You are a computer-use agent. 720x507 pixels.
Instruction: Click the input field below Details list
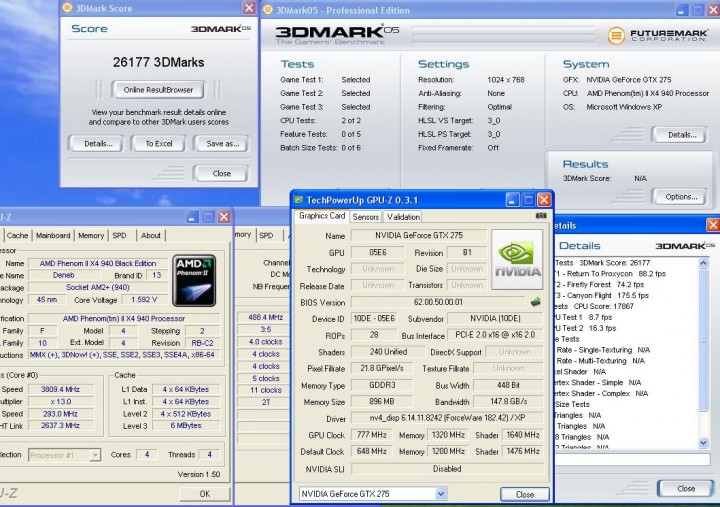click(x=632, y=459)
